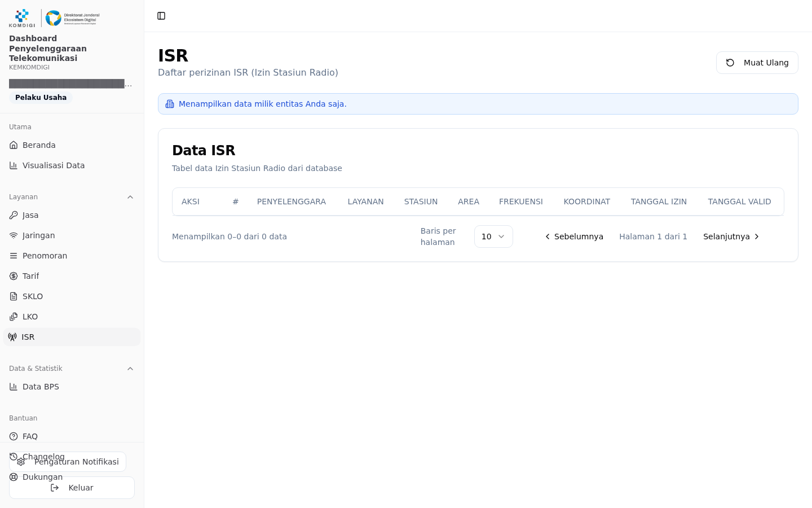This screenshot has height=508, width=812.
Task: Click Keluar to log out
Action: [x=72, y=488]
